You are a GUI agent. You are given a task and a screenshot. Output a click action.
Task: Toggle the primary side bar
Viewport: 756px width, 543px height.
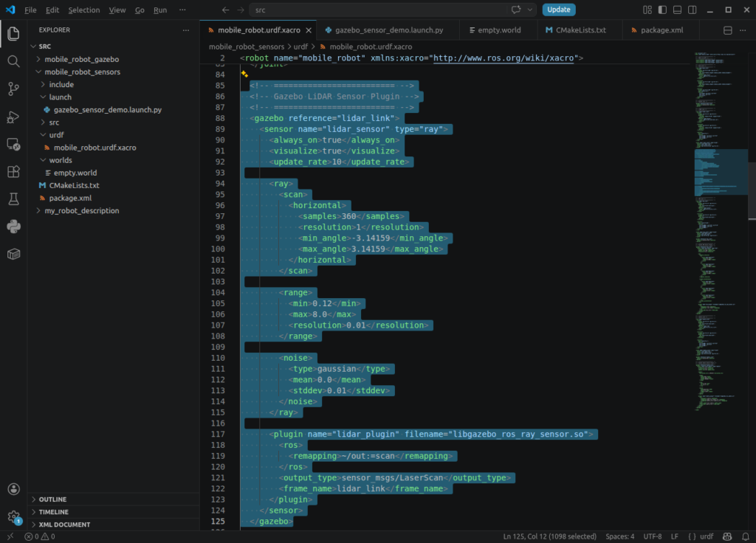point(662,10)
